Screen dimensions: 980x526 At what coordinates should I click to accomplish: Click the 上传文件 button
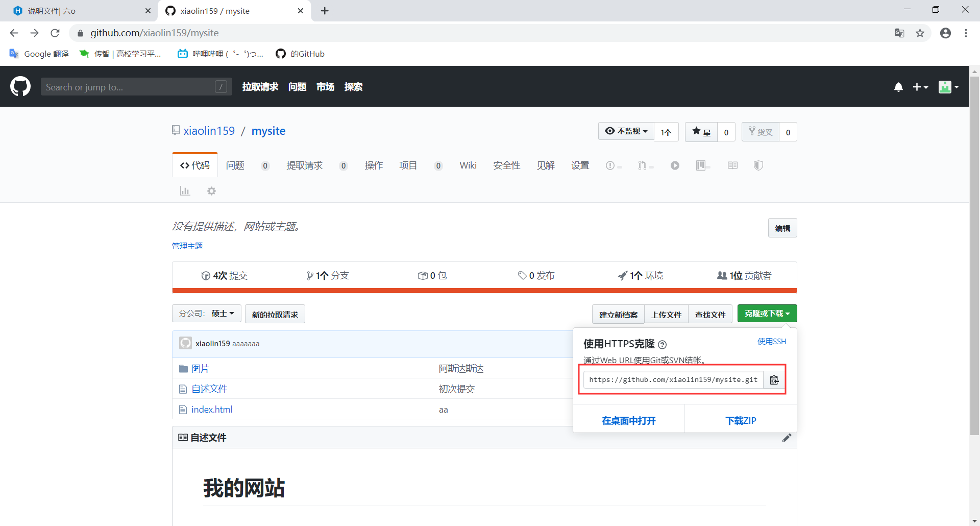(667, 315)
